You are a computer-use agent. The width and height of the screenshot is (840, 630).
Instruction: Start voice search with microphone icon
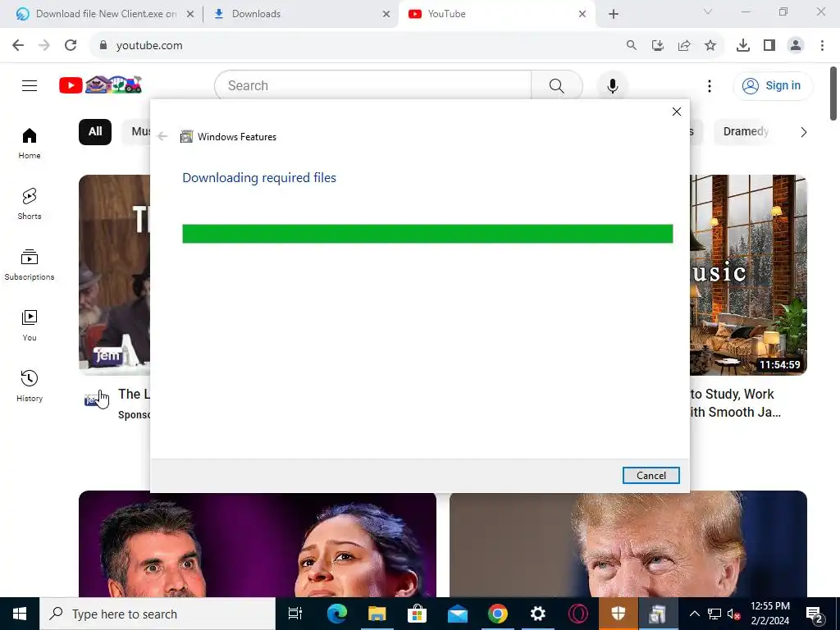612,85
